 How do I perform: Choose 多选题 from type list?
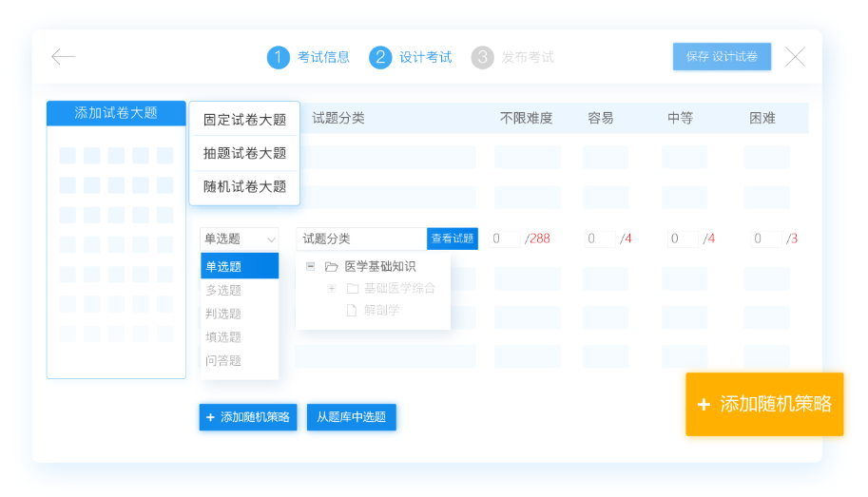coord(224,290)
